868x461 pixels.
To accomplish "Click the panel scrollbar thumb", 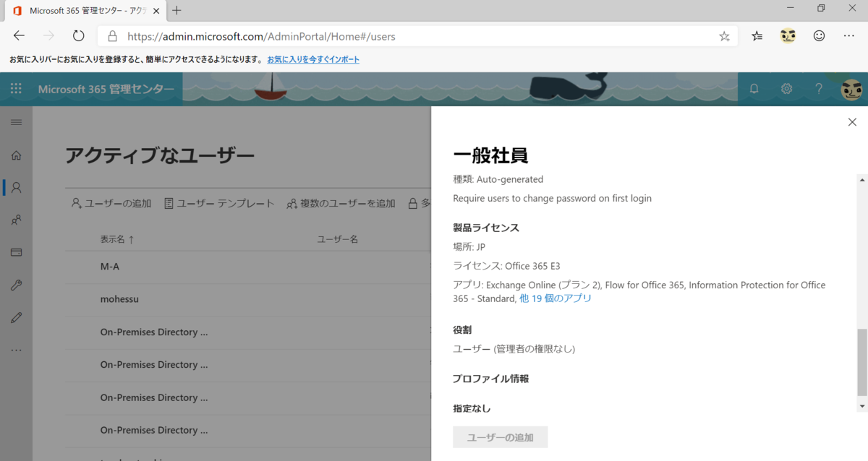I will pos(861,363).
